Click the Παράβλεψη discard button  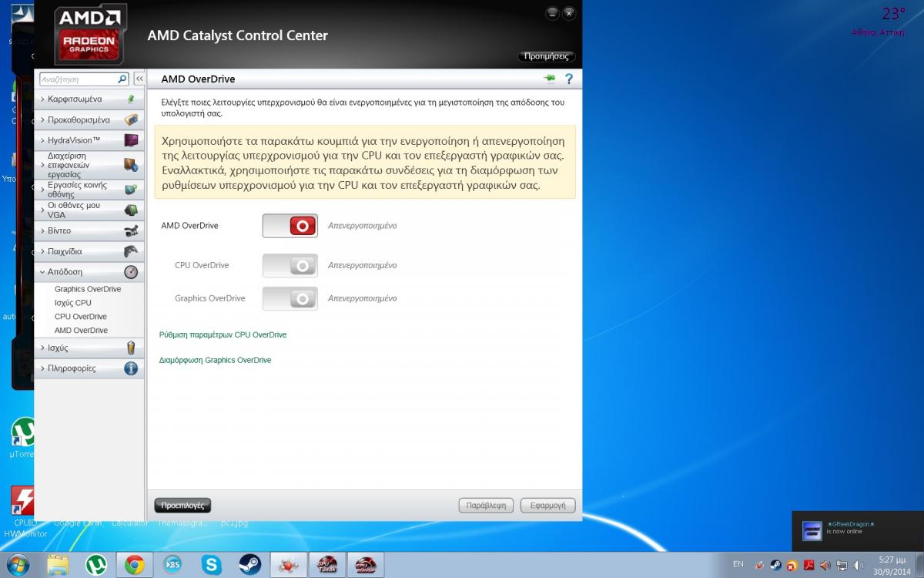486,506
